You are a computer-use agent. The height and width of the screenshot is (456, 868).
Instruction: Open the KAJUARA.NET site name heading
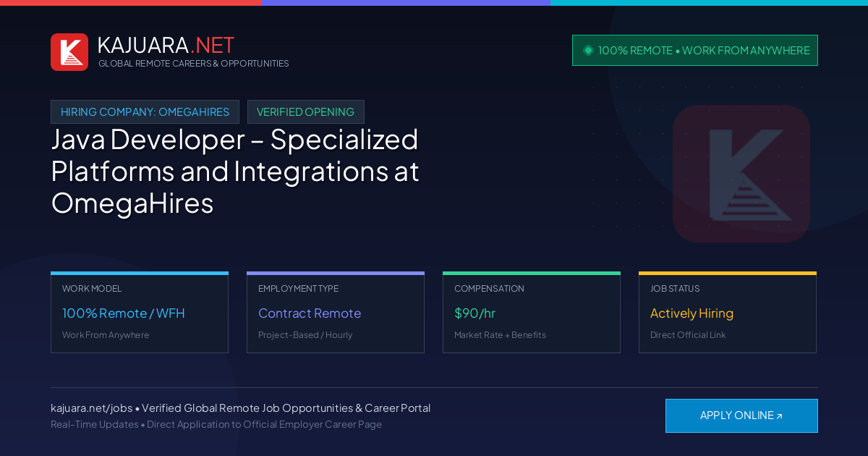click(166, 45)
